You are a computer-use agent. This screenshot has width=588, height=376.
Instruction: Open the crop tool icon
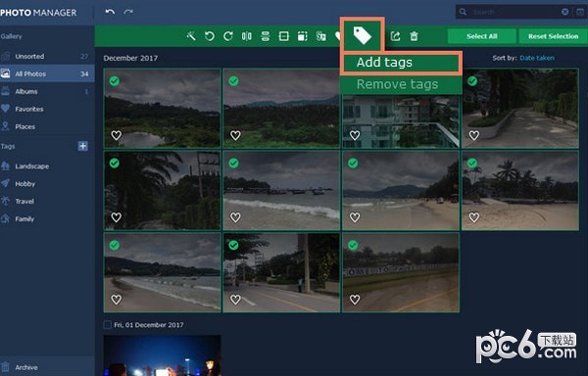coord(284,36)
